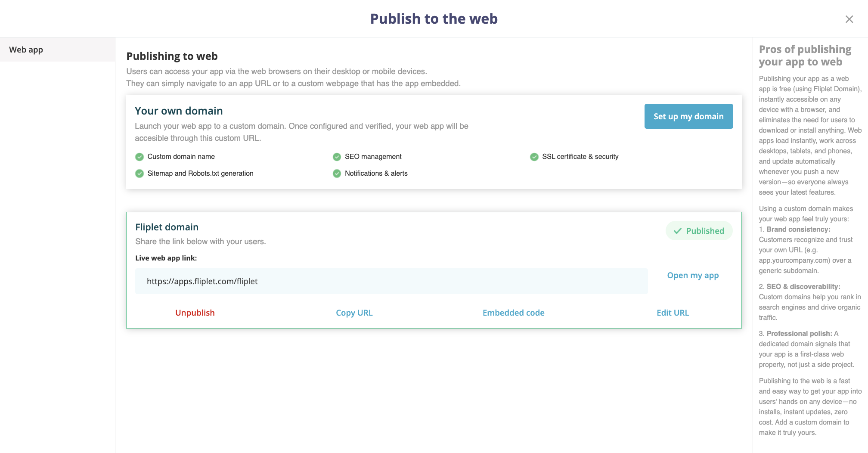Click the checkmark icon beside Custom domain name

(139, 157)
